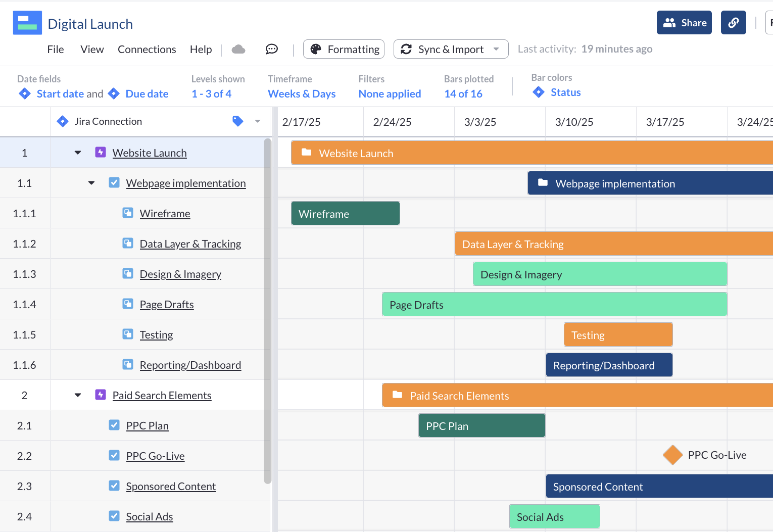Click the subtask icon next to Wireframe
Image resolution: width=773 pixels, height=532 pixels.
pos(127,213)
